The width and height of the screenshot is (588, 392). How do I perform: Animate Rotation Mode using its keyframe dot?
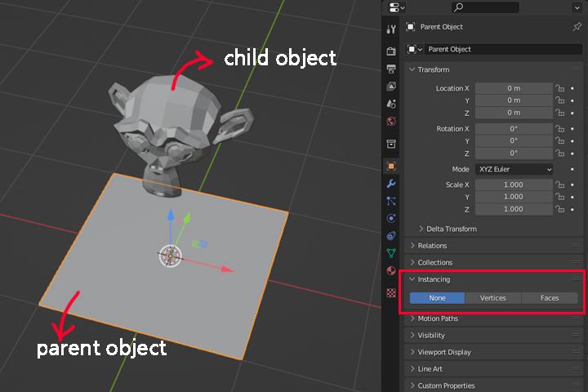point(572,169)
